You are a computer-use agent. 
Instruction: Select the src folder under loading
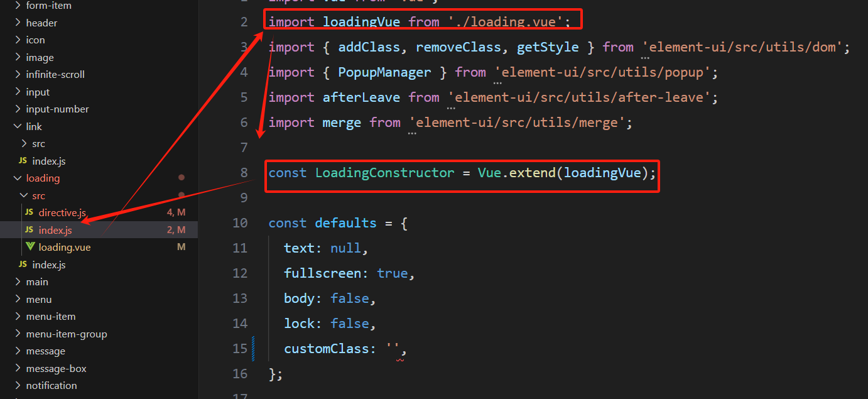(x=38, y=195)
